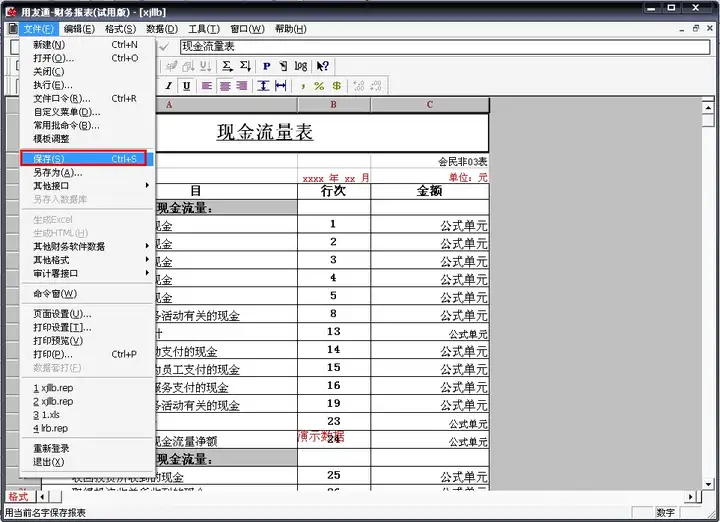Image resolution: width=720 pixels, height=522 pixels.
Task: Open the context help pointer tool
Action: pyautogui.click(x=323, y=66)
